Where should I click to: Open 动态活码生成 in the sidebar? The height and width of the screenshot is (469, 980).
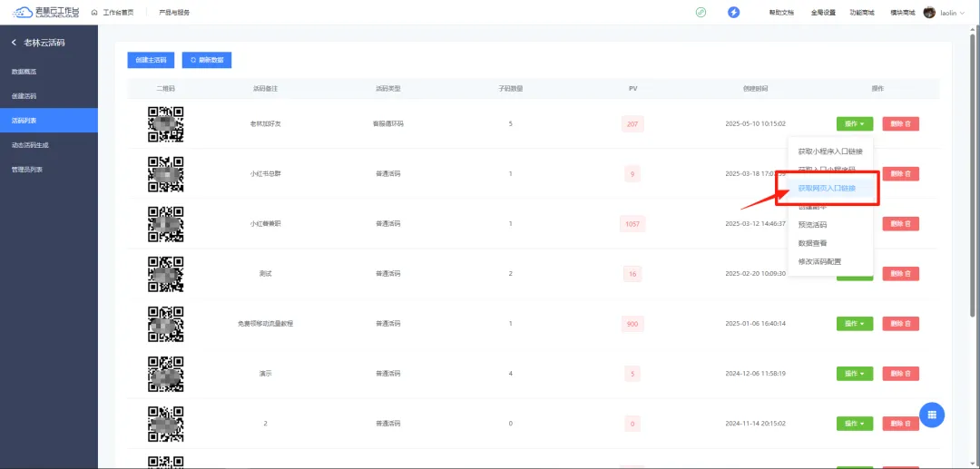pyautogui.click(x=49, y=145)
